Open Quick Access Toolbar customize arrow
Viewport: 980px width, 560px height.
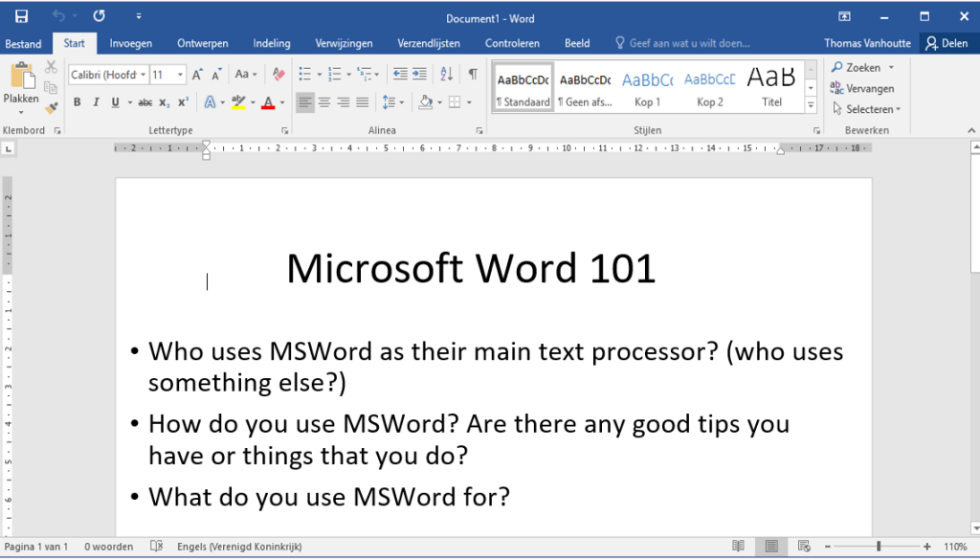(139, 17)
